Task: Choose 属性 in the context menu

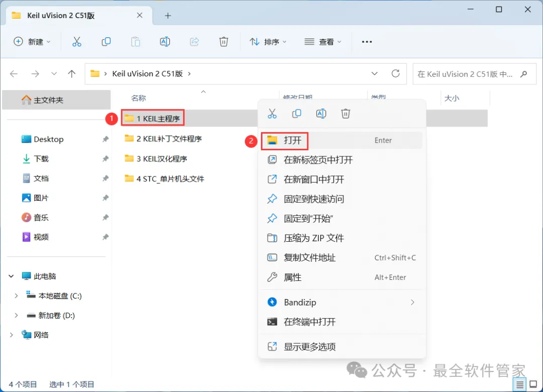Action: (x=342, y=277)
